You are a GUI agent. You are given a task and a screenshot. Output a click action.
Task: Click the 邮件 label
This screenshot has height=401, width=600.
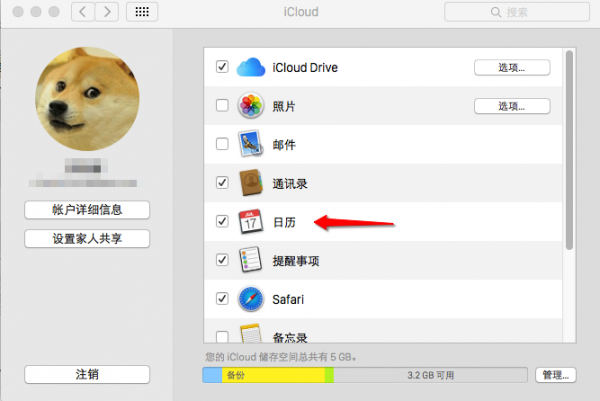pyautogui.click(x=284, y=145)
